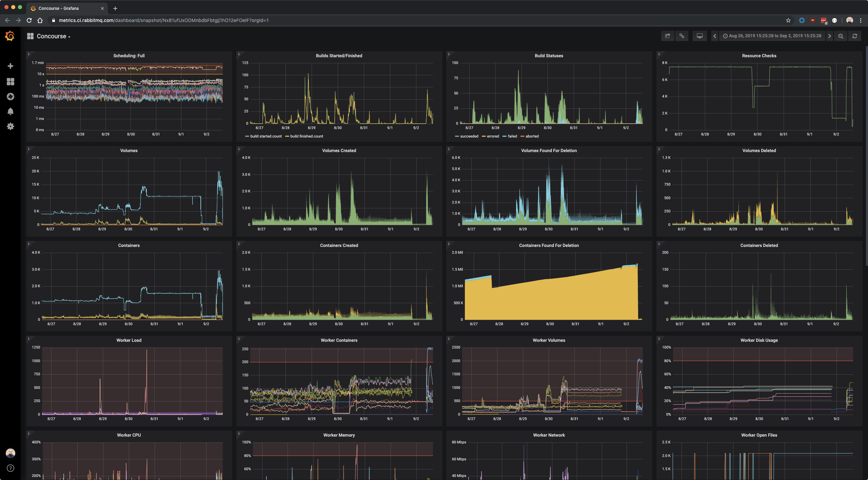Open Scheduling: Full panel title menu
Viewport: 868px width, 480px height.
tap(129, 56)
